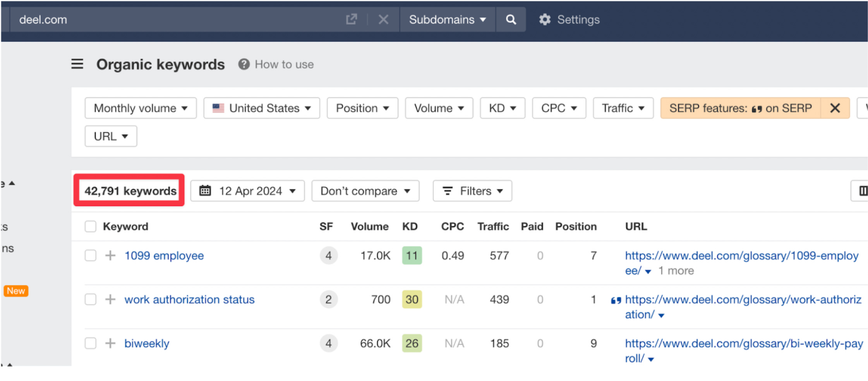Open the Don't compare dropdown

tap(365, 191)
